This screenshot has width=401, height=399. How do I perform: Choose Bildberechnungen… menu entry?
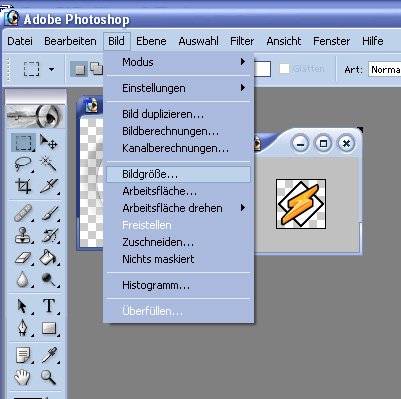pos(178,131)
